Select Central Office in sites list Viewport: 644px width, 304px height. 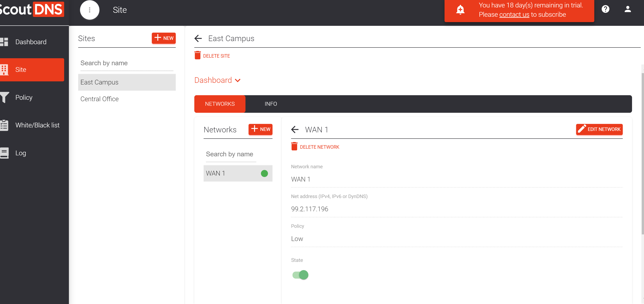(99, 99)
